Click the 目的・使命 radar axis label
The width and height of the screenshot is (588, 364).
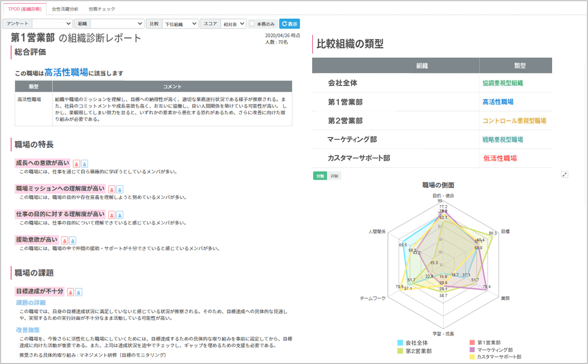tap(443, 196)
